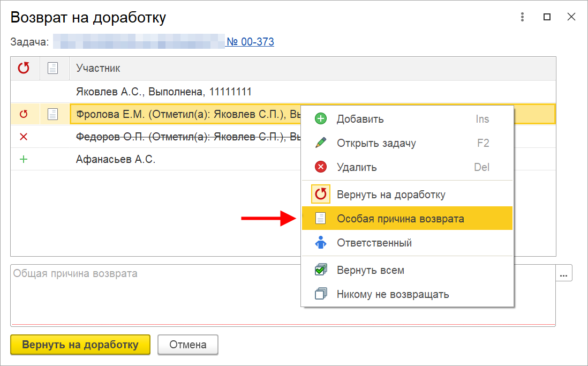Select the Яковлев А.С. participant row
This screenshot has height=366, width=588.
(x=163, y=92)
